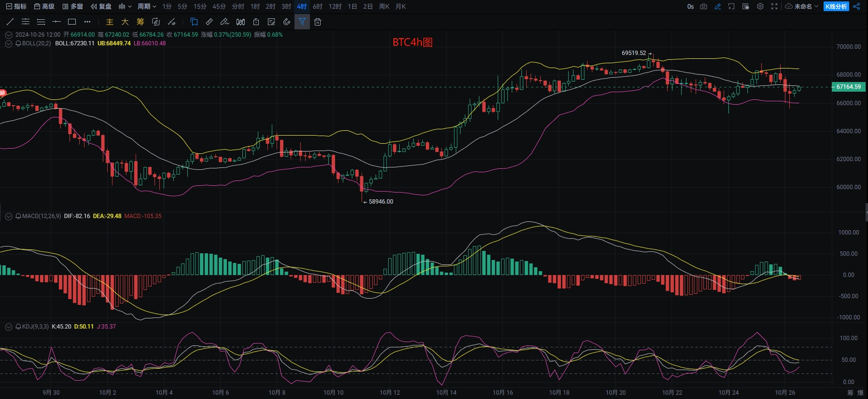Click the camera screenshot icon
868x399 pixels.
pos(703,6)
